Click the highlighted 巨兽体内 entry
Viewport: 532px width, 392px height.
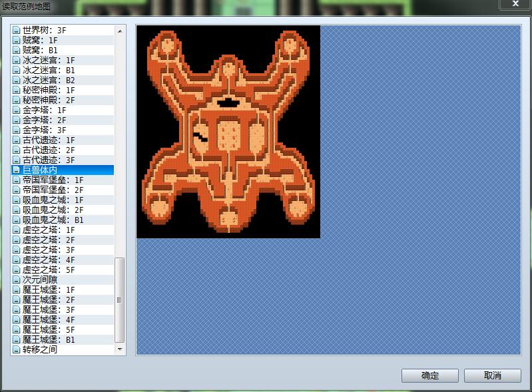click(x=63, y=170)
